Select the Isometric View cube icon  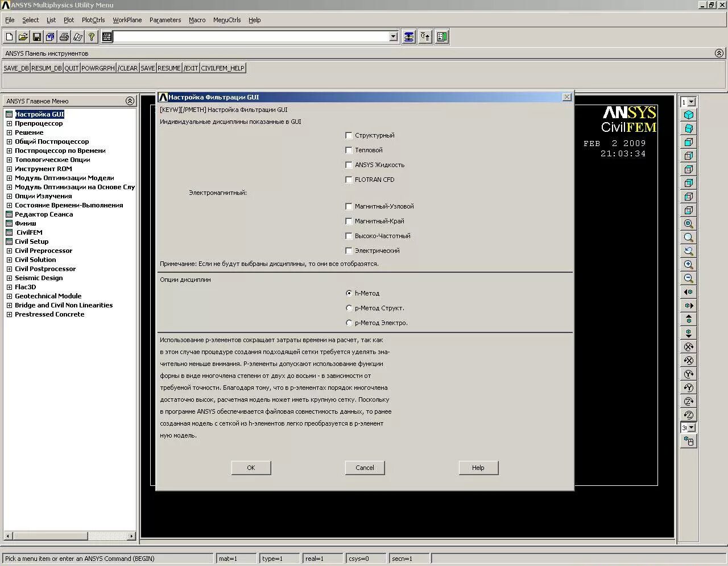coord(689,115)
